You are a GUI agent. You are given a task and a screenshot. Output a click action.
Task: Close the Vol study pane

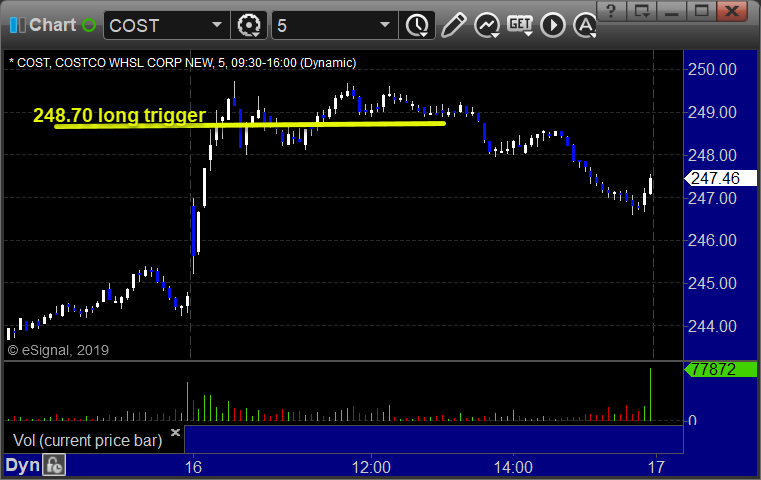pyautogui.click(x=175, y=432)
